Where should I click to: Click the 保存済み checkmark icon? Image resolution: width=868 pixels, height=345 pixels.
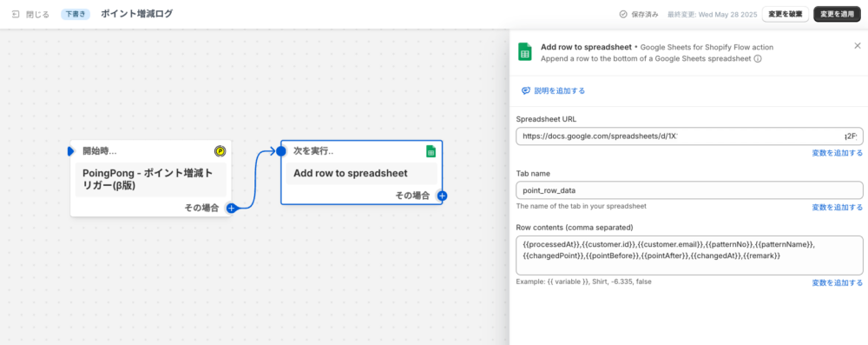point(623,15)
